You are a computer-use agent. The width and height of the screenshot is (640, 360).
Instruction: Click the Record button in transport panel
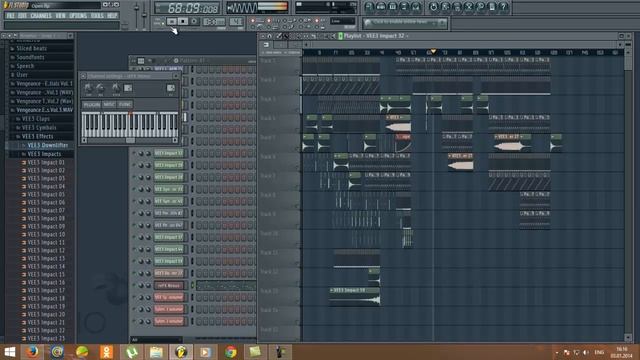[194, 22]
